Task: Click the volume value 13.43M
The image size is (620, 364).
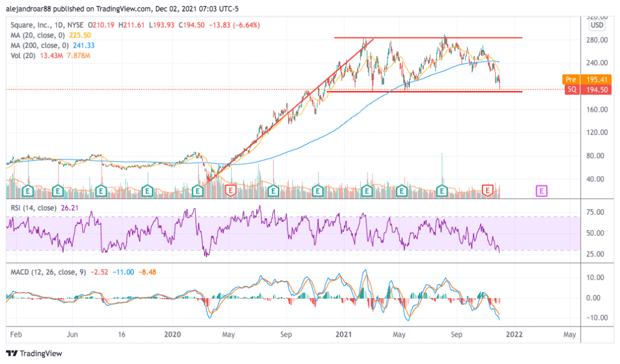Action: tap(51, 56)
